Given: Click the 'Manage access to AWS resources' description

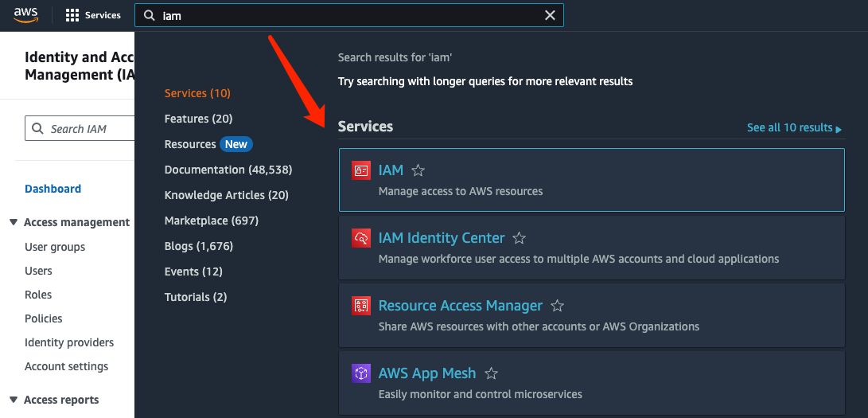Looking at the screenshot, I should pyautogui.click(x=461, y=191).
